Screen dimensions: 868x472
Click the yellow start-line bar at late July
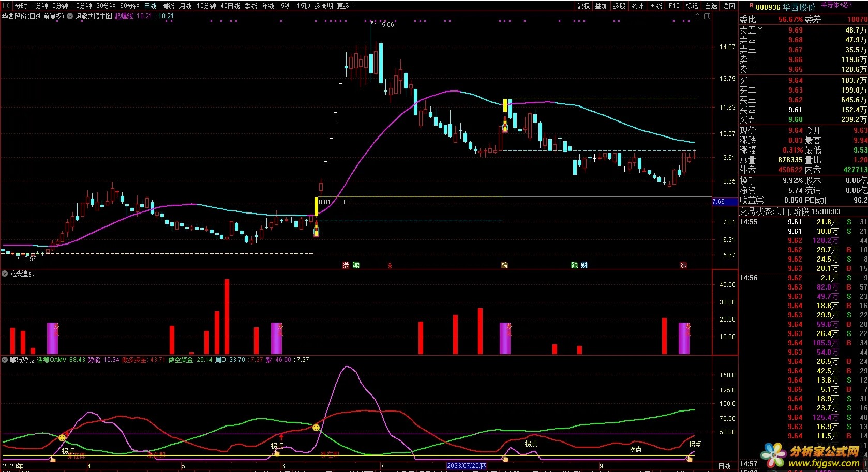(505, 105)
